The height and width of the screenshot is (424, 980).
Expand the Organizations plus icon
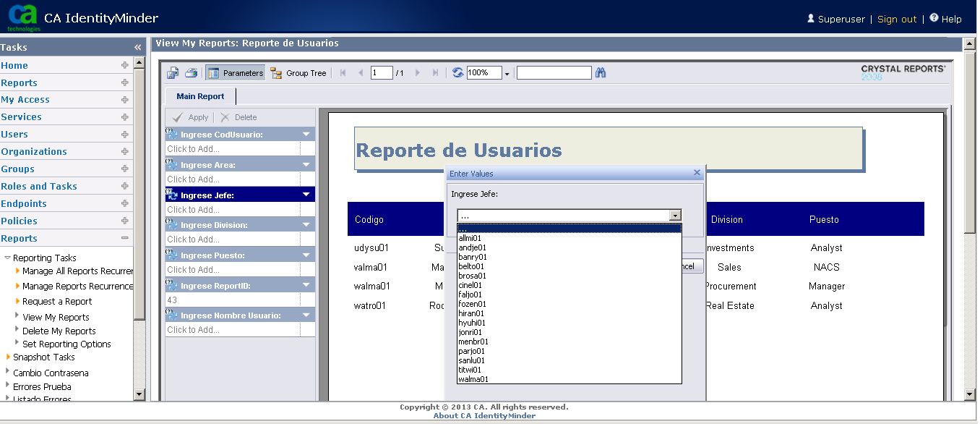pos(125,152)
